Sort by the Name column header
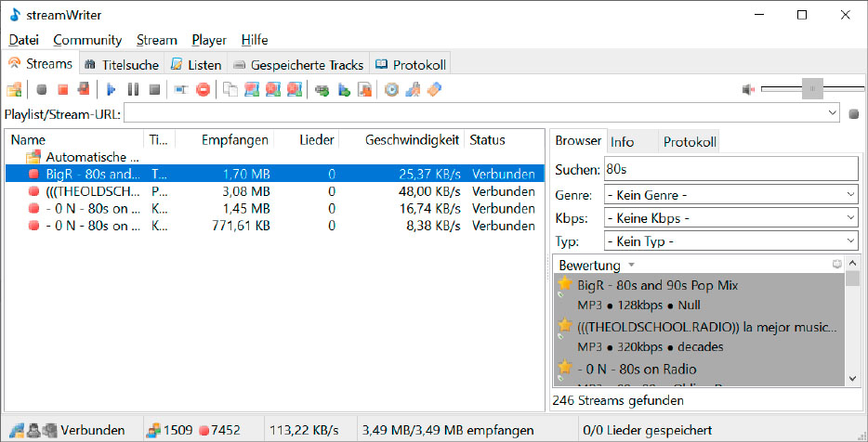This screenshot has width=868, height=442. [74, 140]
